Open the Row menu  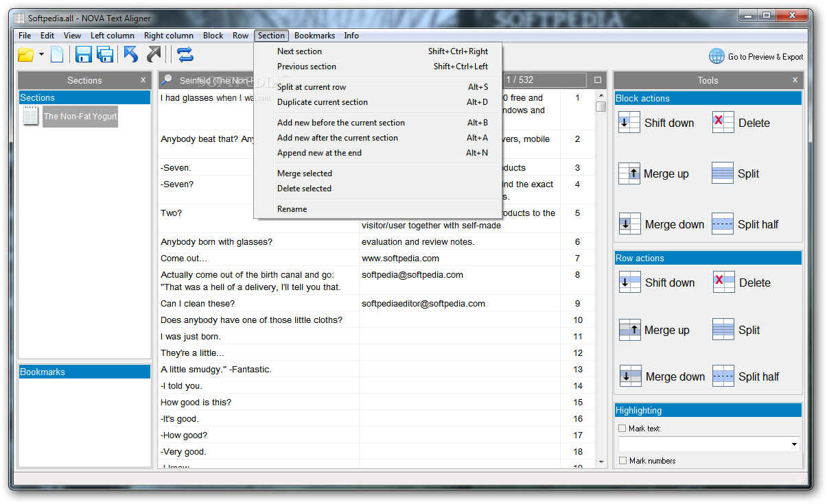click(240, 36)
